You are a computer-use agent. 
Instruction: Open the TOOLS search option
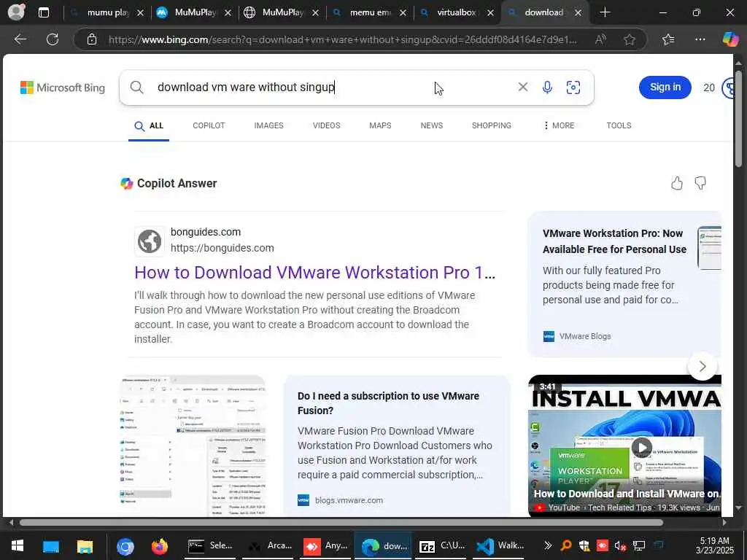(x=619, y=125)
